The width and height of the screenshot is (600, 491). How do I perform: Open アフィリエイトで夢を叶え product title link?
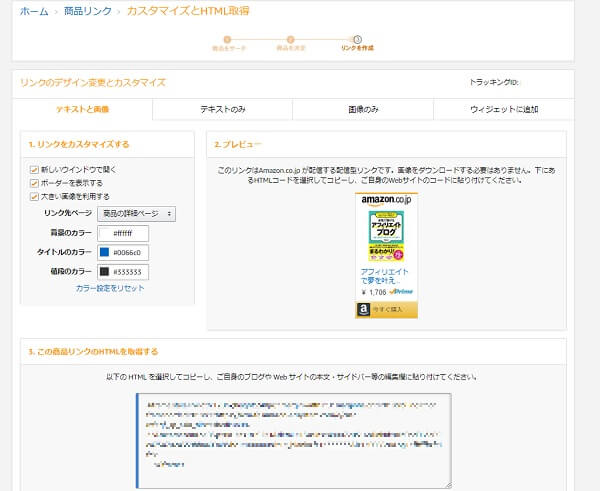(x=385, y=276)
